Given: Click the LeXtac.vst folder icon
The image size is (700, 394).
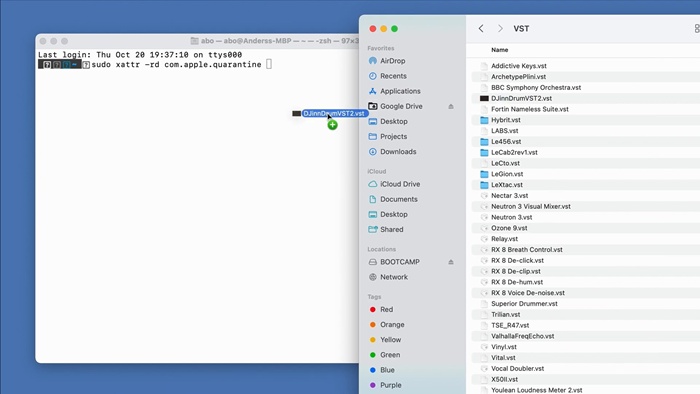Looking at the screenshot, I should point(484,185).
